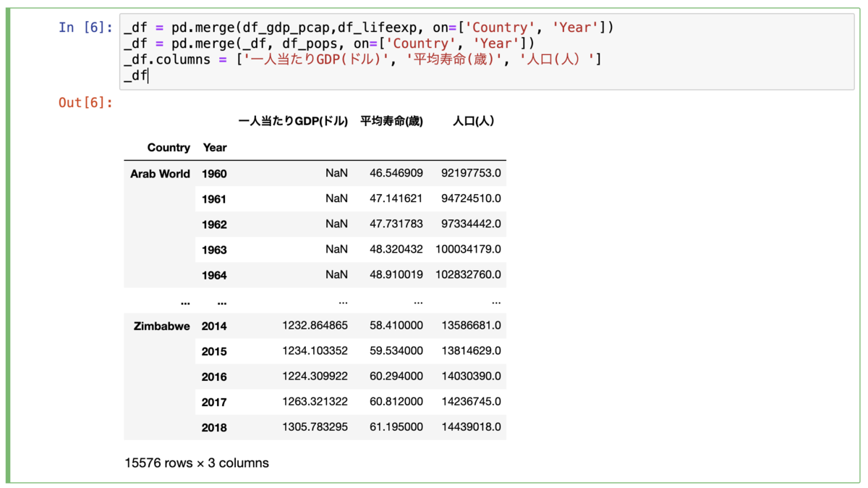
Task: Click year 2014 row index
Action: [x=214, y=326]
